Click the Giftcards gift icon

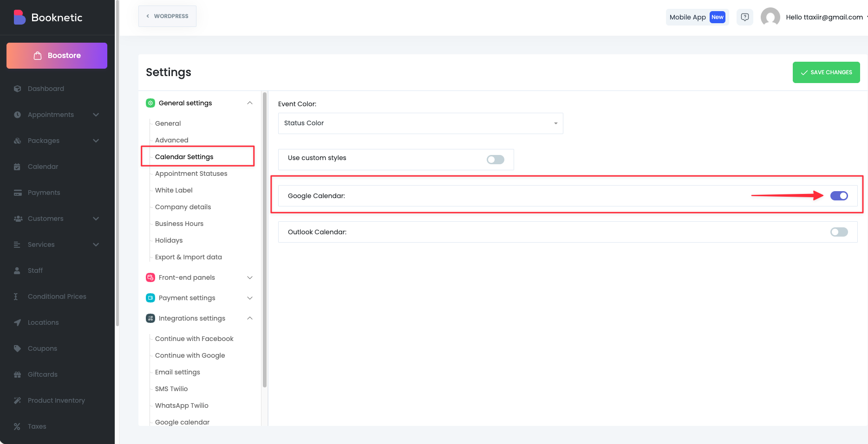point(18,374)
